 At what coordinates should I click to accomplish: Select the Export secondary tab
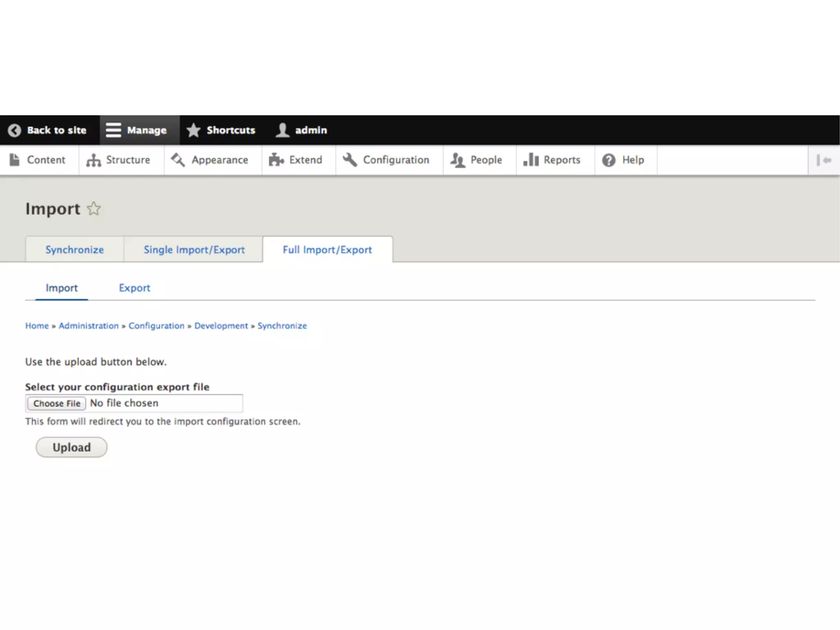coord(135,288)
